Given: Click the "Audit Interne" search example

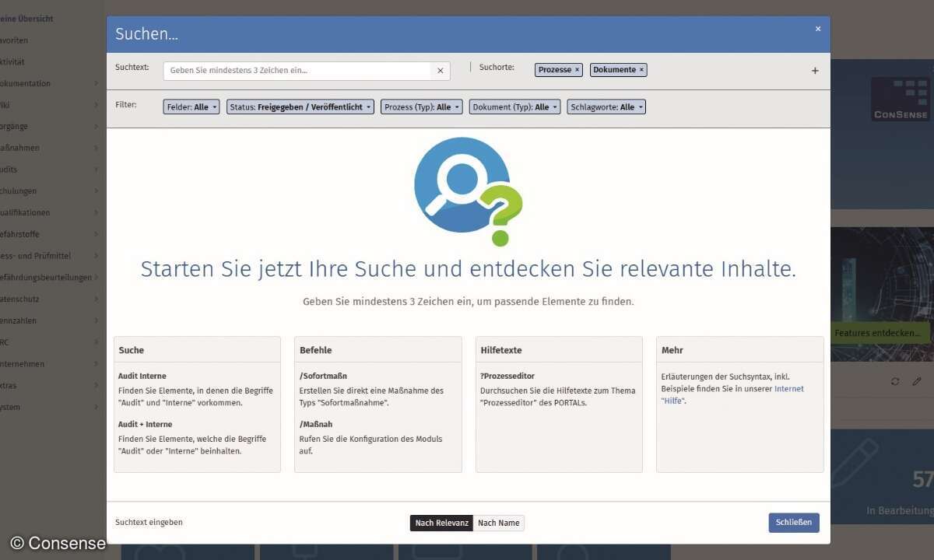Looking at the screenshot, I should 142,376.
